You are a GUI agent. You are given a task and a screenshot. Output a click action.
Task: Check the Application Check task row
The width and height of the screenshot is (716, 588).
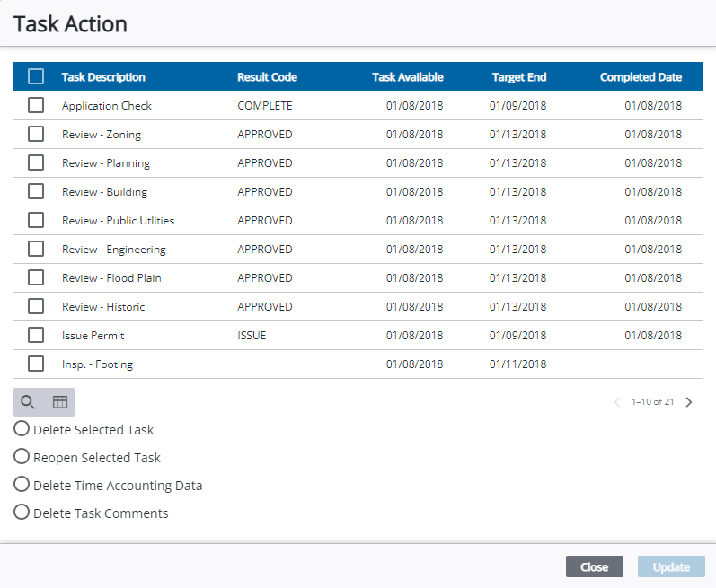point(36,106)
